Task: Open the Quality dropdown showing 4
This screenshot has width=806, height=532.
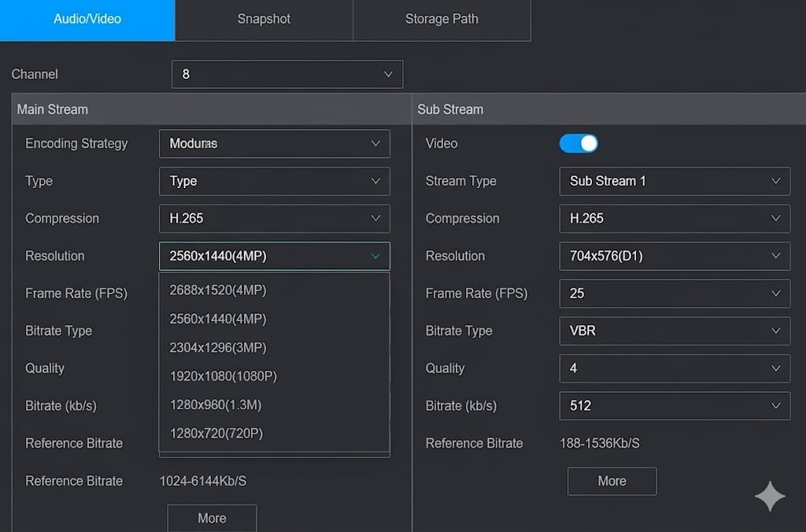Action: point(675,368)
